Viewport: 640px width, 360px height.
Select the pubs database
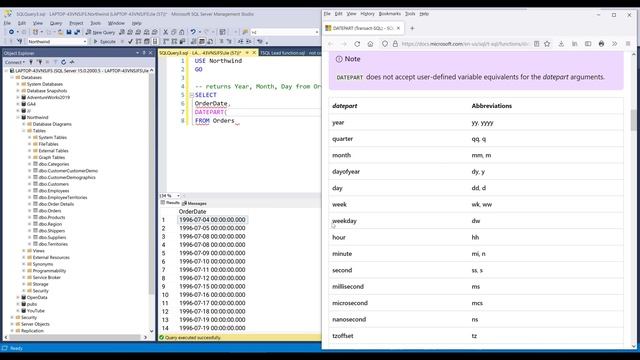(32, 304)
